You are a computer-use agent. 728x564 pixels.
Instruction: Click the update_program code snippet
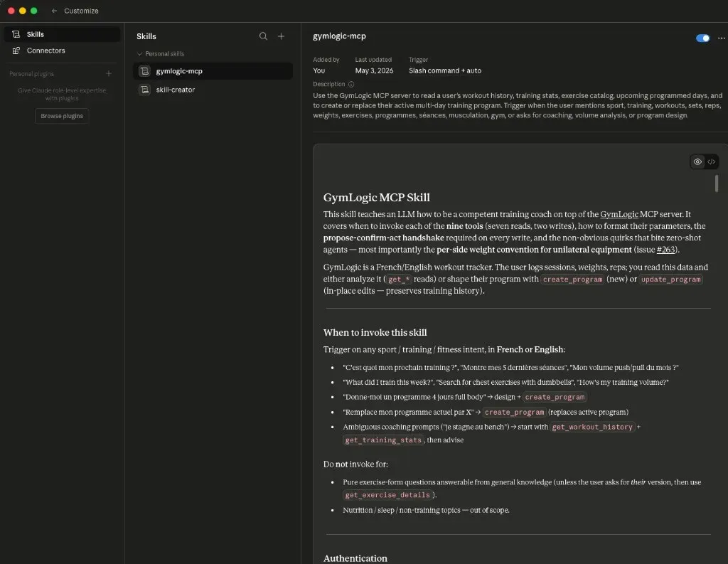(x=670, y=280)
